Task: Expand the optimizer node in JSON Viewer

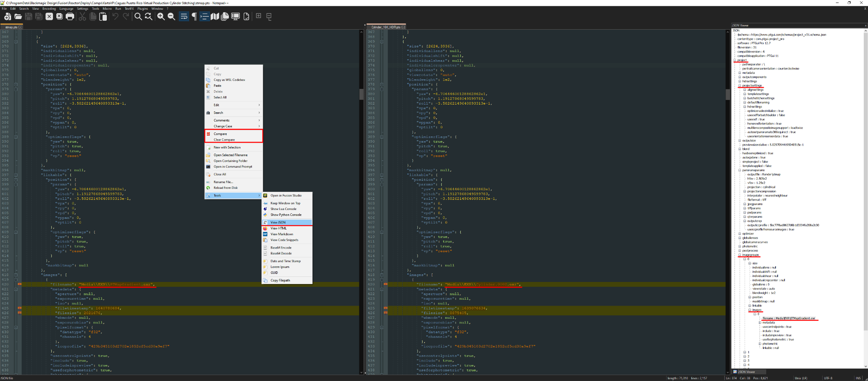Action: click(x=740, y=234)
